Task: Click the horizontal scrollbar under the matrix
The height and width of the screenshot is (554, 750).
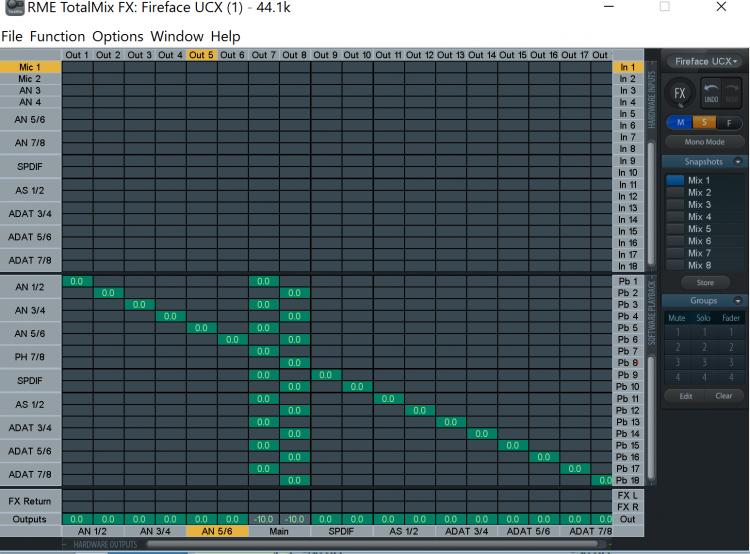Action: pos(372,544)
